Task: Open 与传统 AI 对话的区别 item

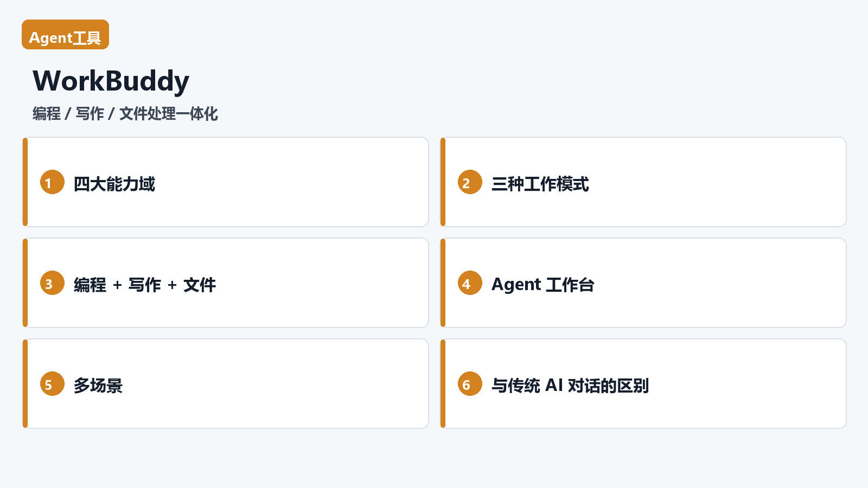Action: click(570, 386)
